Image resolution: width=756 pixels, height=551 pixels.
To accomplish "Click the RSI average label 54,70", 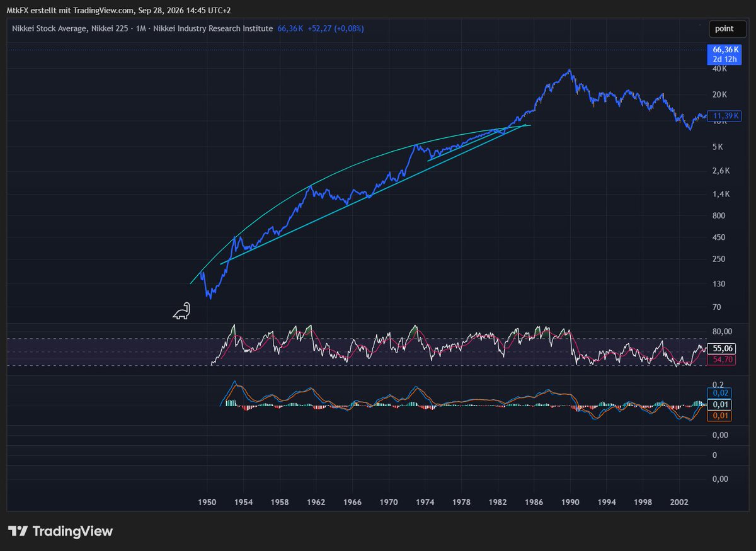I will pyautogui.click(x=720, y=359).
